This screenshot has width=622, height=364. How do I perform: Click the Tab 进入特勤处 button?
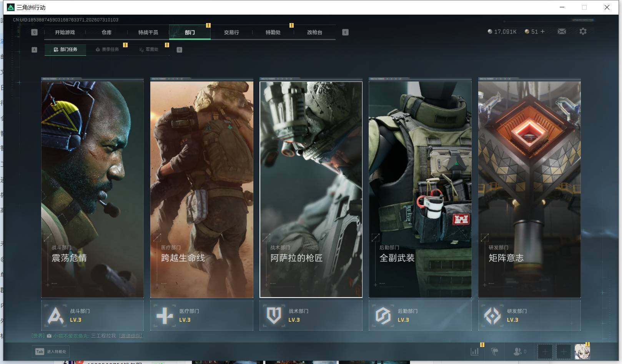[x=51, y=351]
